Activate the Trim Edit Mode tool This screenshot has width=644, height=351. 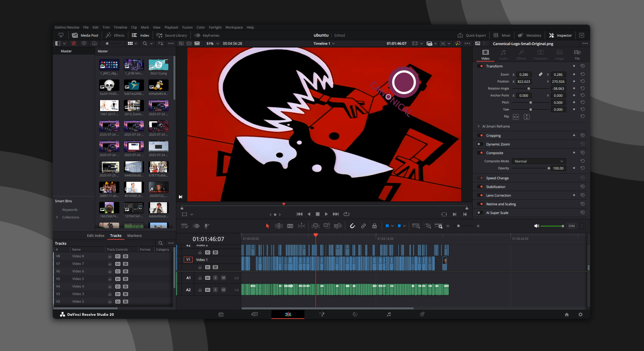coord(279,226)
